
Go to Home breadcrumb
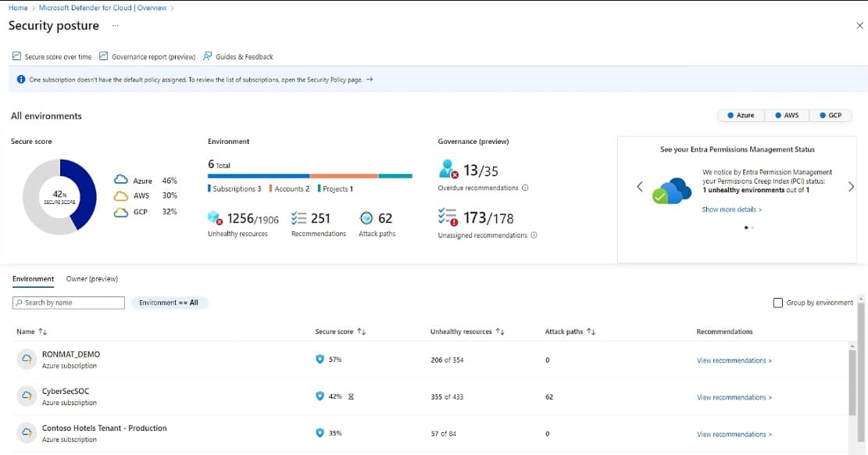pyautogui.click(x=18, y=8)
